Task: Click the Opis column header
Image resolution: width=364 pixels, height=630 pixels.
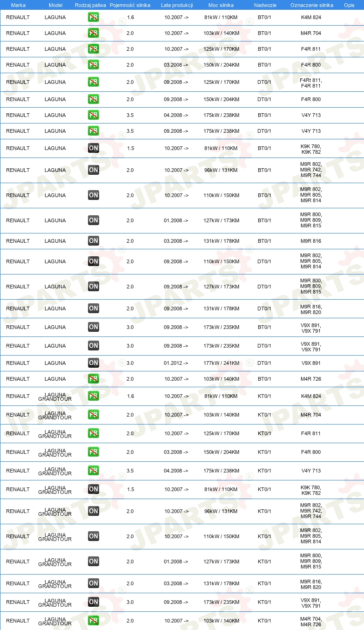Action: [x=349, y=5]
